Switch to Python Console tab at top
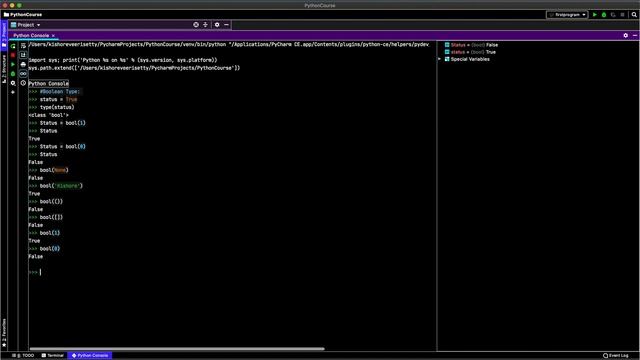The image size is (640, 360). pos(31,36)
